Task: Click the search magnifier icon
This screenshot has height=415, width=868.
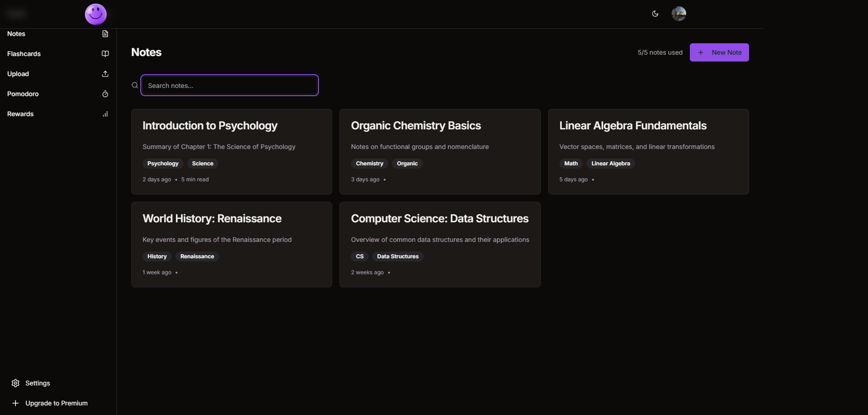Action: (x=135, y=85)
